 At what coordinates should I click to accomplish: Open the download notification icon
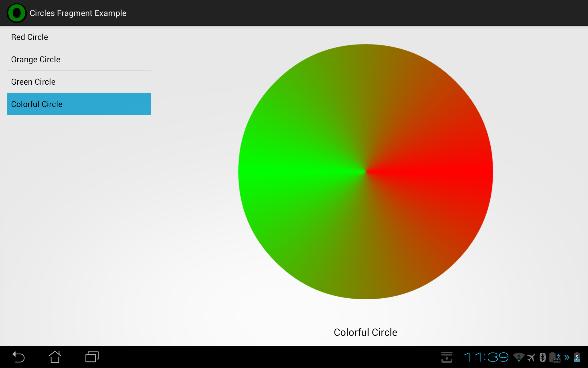[447, 357]
